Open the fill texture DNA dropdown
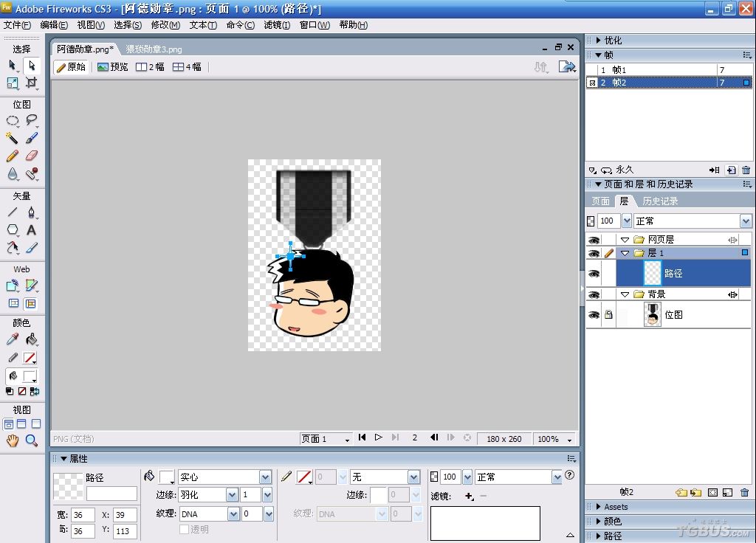Image resolution: width=756 pixels, height=543 pixels. click(x=233, y=514)
